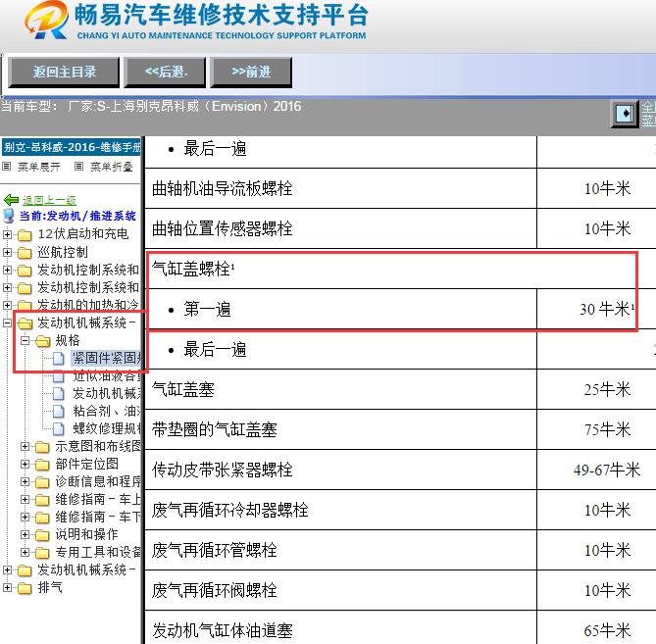Viewport: 656px width, 644px height.
Task: Click the 专用工具和设备 folder icon
Action: click(x=42, y=553)
